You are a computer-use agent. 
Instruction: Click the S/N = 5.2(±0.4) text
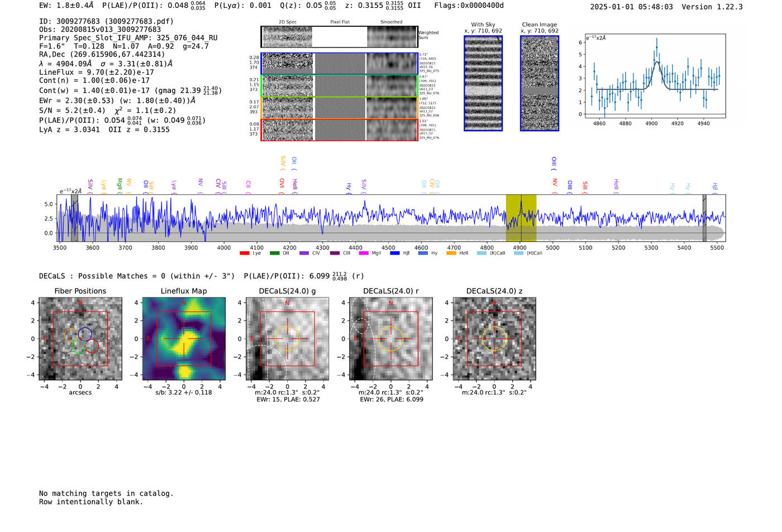pyautogui.click(x=72, y=111)
